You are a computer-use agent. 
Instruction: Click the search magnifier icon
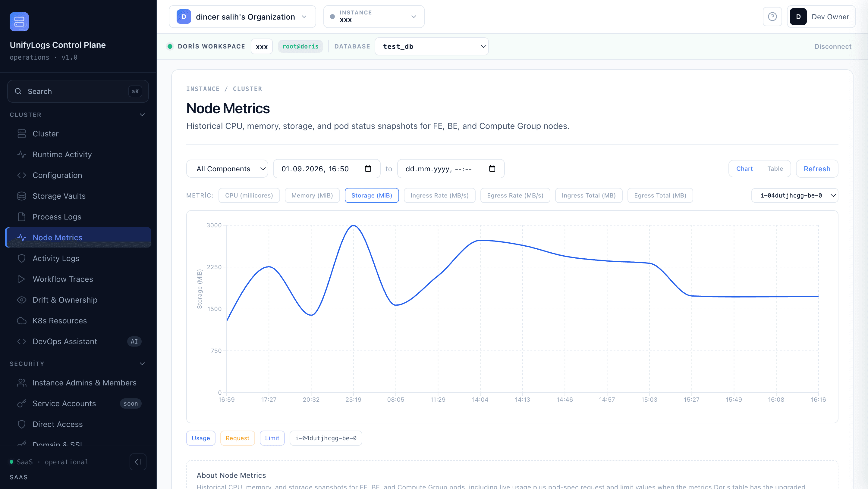pyautogui.click(x=18, y=91)
